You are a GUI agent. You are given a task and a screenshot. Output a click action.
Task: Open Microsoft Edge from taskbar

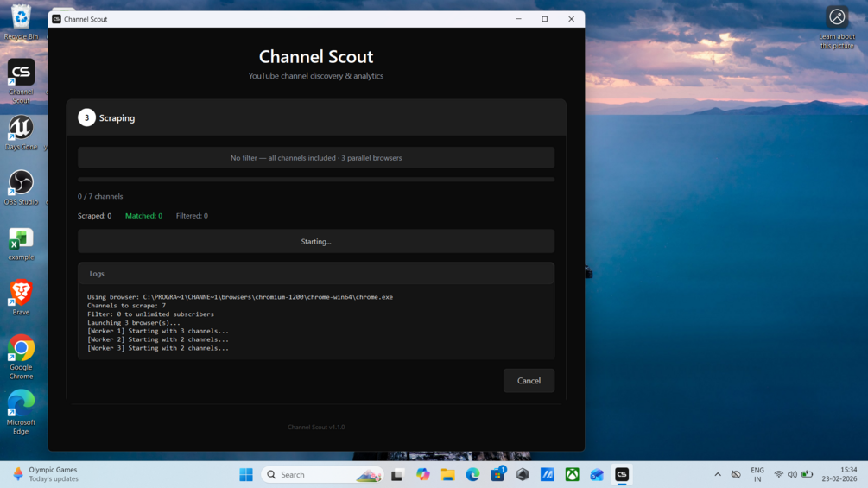coord(472,475)
